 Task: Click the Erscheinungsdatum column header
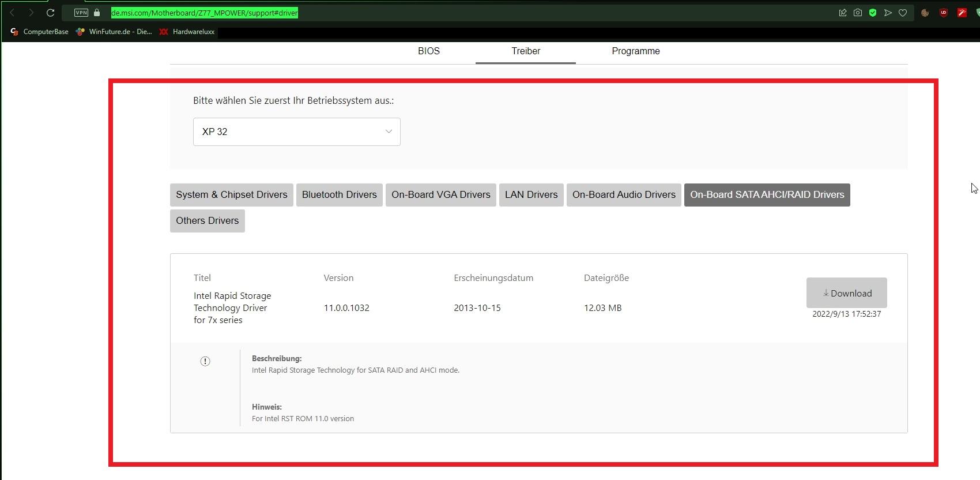[x=493, y=278]
